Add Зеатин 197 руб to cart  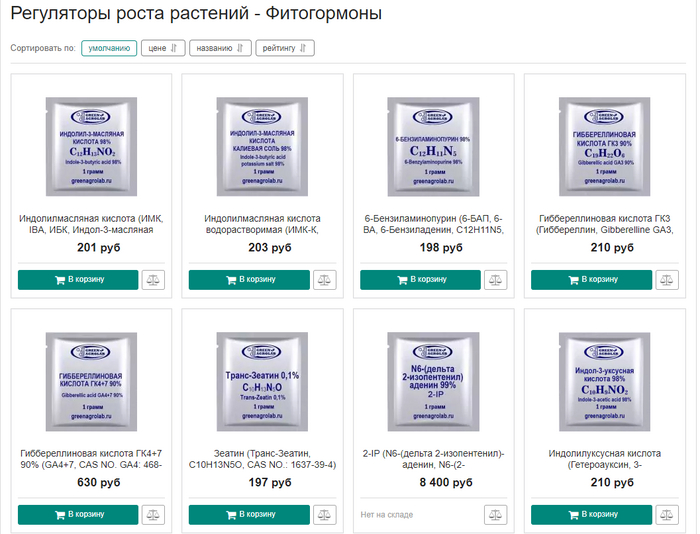click(248, 515)
